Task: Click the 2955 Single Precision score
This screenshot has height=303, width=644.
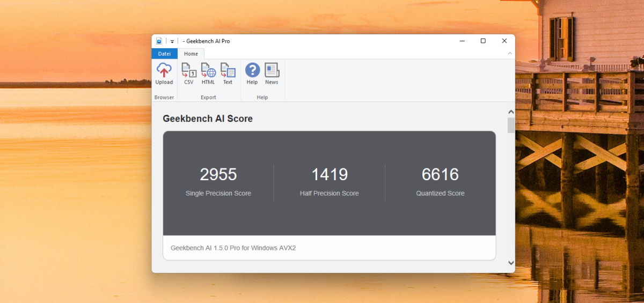Action: (x=218, y=174)
